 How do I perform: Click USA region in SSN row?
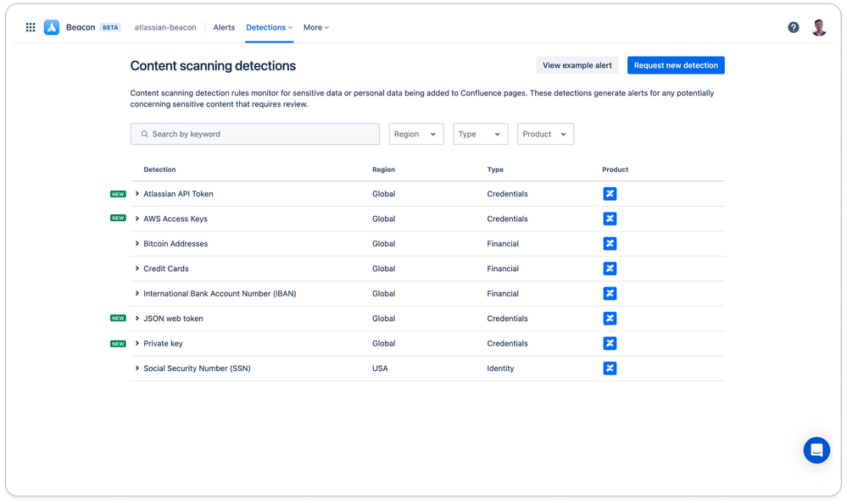(x=380, y=368)
